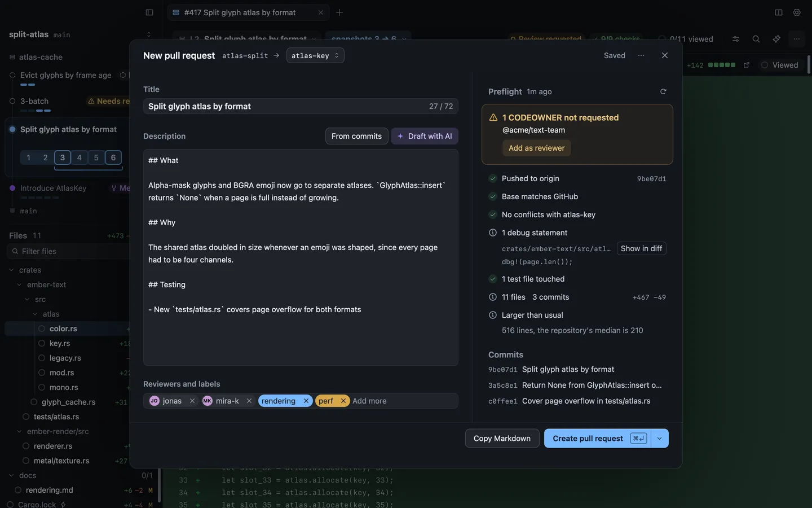This screenshot has height=508, width=812.
Task: Collapse the docs folder
Action: pyautogui.click(x=11, y=475)
